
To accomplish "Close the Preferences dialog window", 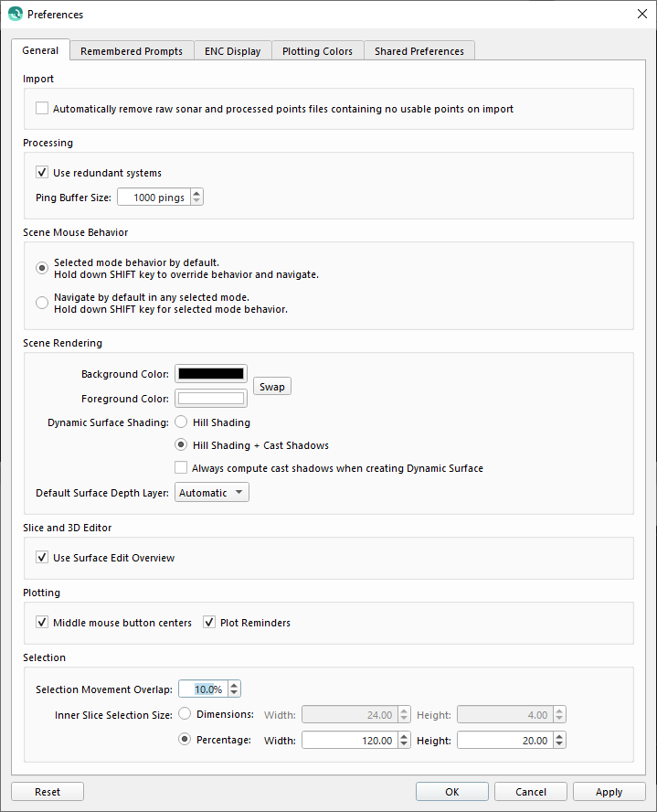I will click(x=641, y=14).
